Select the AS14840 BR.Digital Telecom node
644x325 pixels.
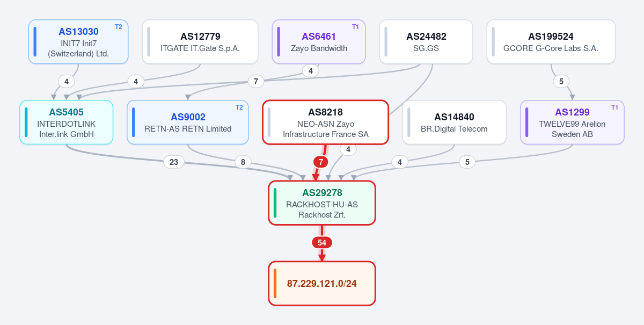(455, 122)
